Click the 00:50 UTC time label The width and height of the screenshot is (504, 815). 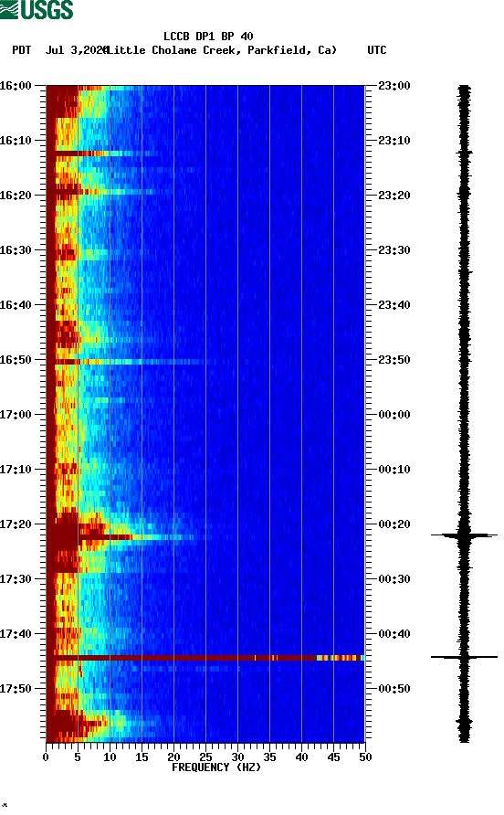pyautogui.click(x=394, y=689)
